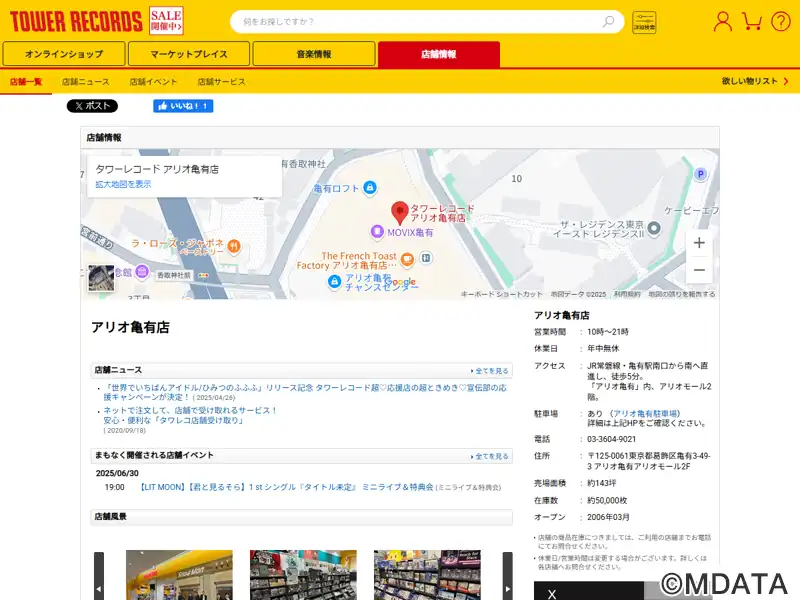This screenshot has height=600, width=800.
Task: Select the 店舗一覧 submenu item
Action: 26,82
